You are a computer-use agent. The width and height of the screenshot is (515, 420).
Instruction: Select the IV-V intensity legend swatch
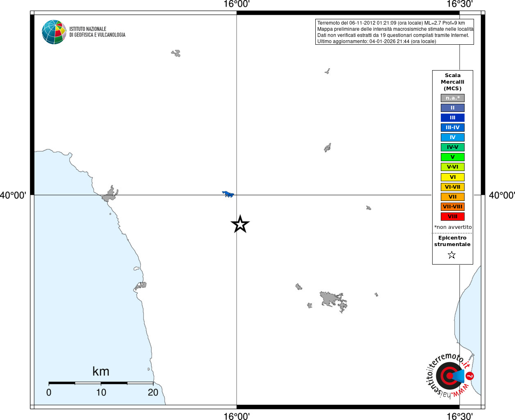point(453,147)
